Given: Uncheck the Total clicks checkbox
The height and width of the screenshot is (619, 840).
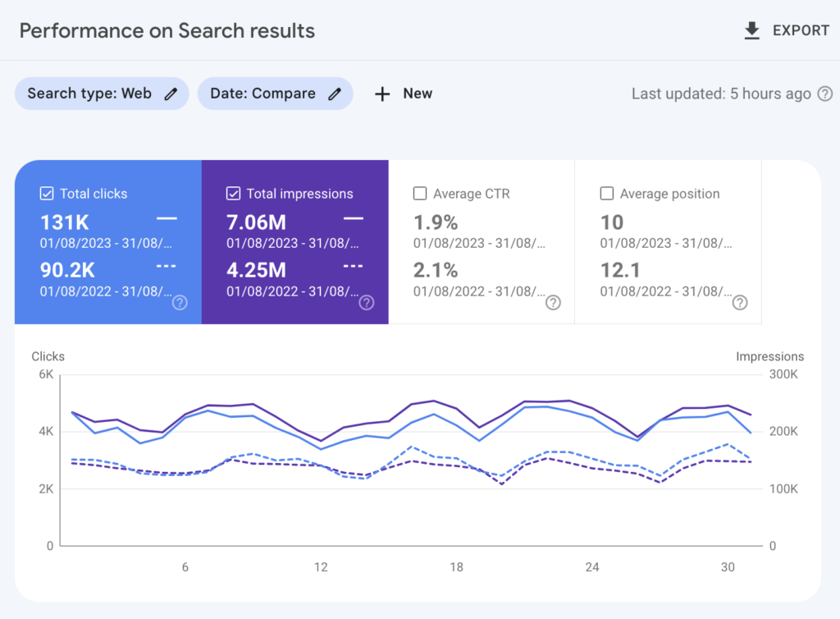Looking at the screenshot, I should 47,194.
